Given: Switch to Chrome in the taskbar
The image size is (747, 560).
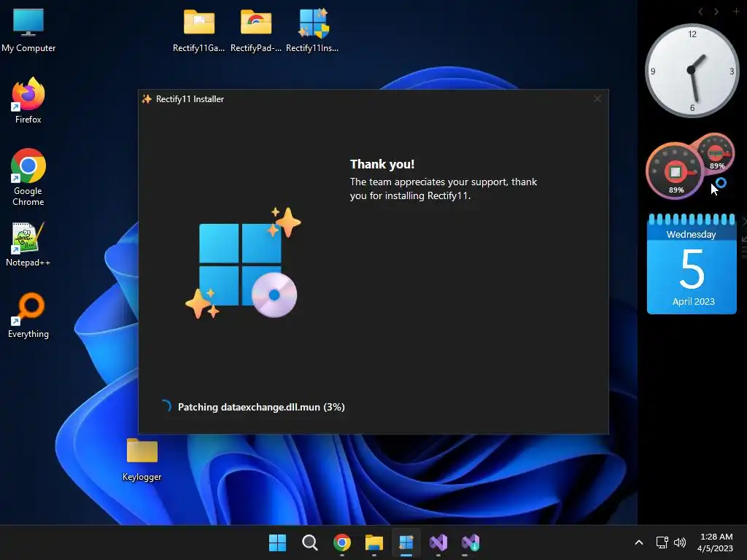Looking at the screenshot, I should [x=341, y=542].
